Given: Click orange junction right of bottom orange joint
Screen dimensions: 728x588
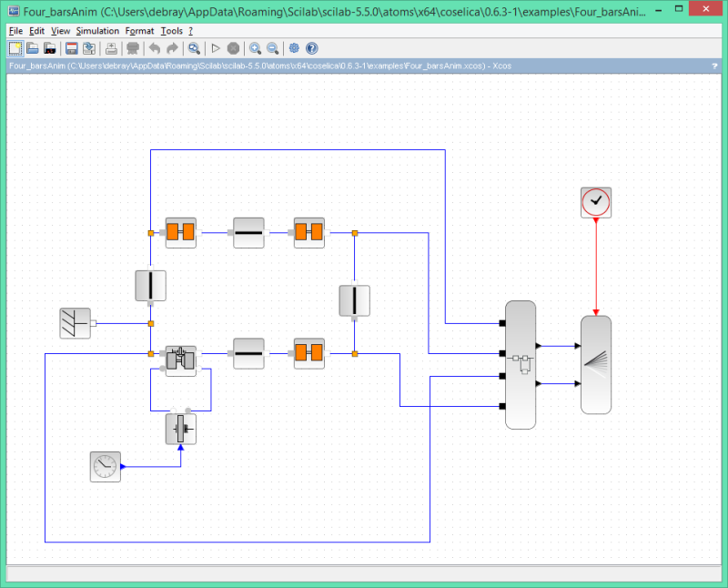Looking at the screenshot, I should 355,353.
